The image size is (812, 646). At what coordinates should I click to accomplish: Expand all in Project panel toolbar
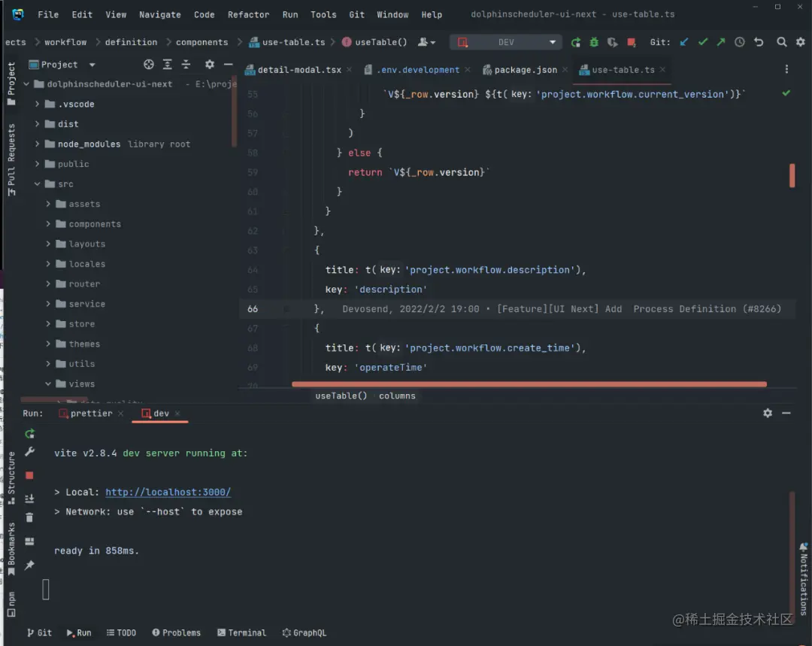tap(167, 64)
